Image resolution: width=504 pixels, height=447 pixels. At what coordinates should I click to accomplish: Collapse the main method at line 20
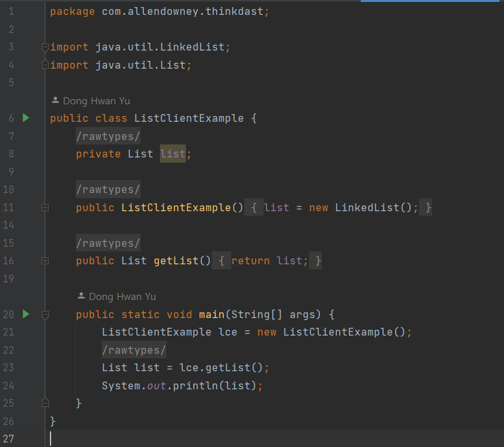click(45, 315)
